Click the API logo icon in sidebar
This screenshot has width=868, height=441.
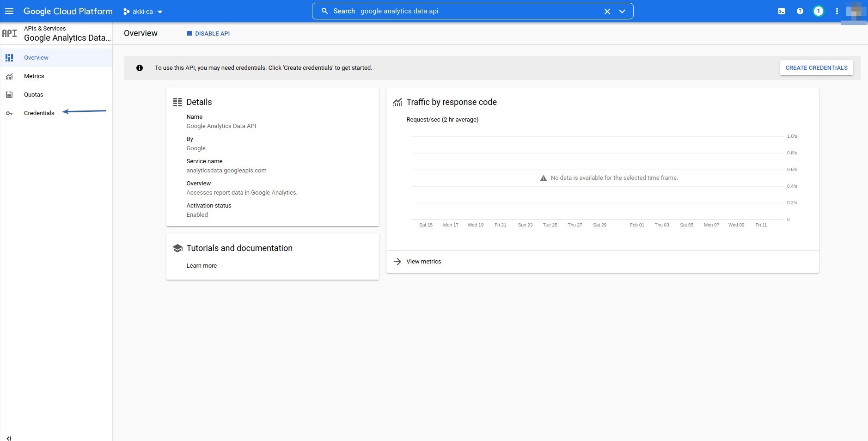click(x=10, y=33)
